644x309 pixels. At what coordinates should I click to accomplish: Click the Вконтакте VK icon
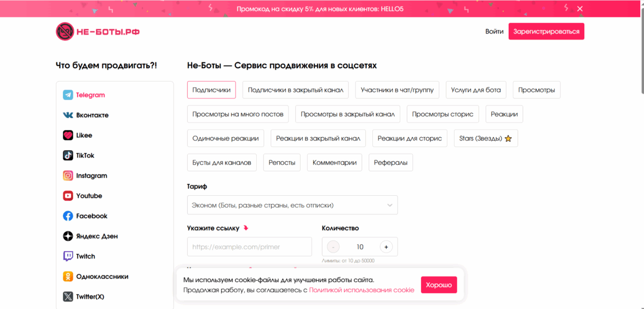coord(68,115)
